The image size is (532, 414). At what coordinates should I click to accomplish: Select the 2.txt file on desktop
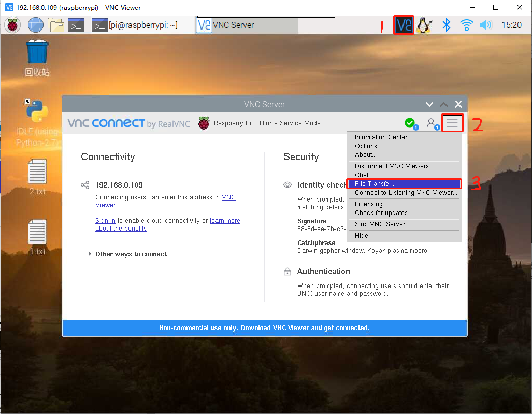click(37, 177)
